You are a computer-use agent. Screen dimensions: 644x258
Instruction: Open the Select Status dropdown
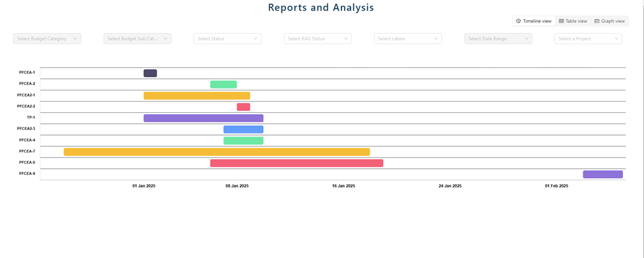click(x=227, y=38)
